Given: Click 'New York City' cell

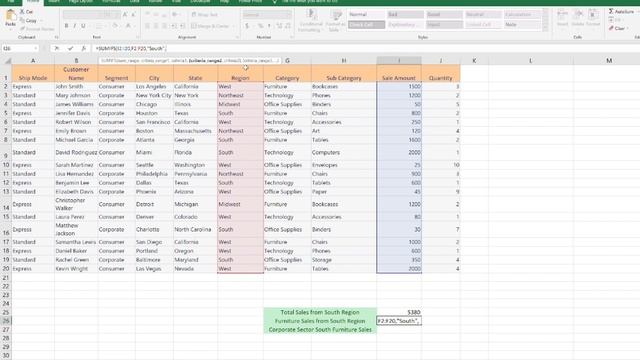Looking at the screenshot, I should click(154, 95).
